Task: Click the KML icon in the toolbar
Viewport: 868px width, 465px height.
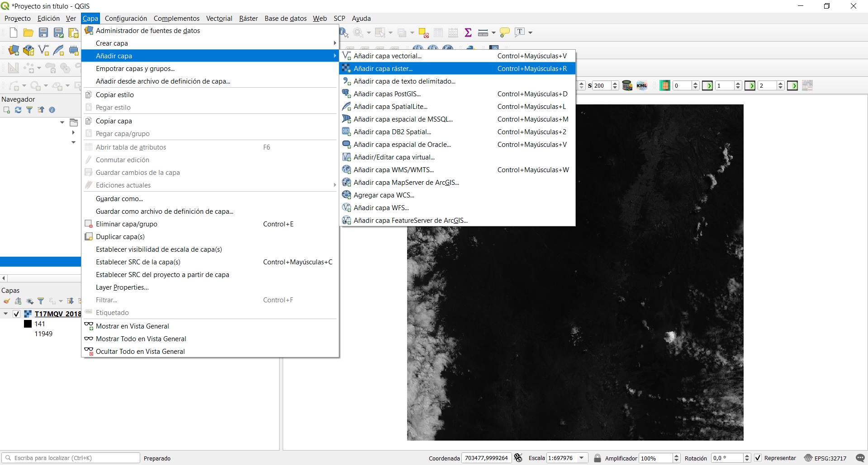Action: (642, 85)
